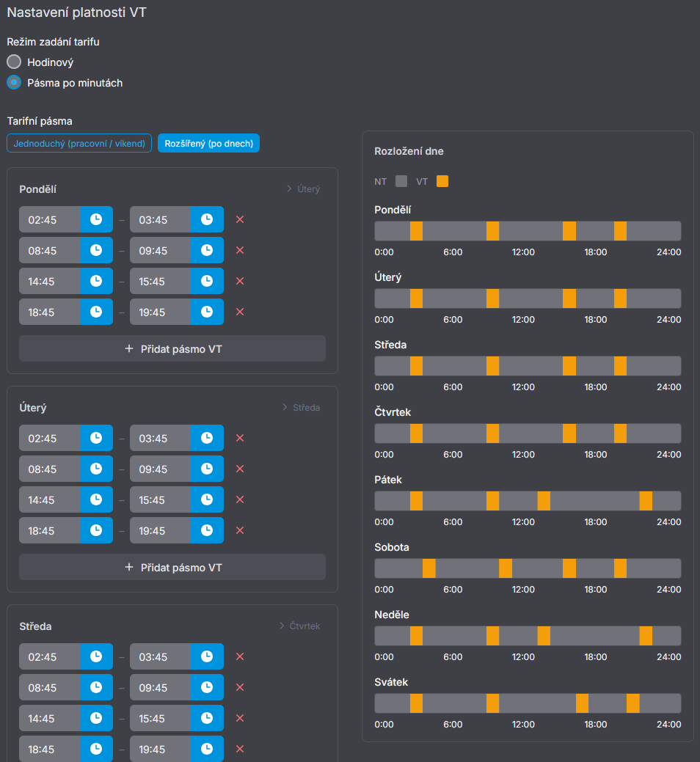This screenshot has width=700, height=762.
Task: Open clock picker for Pondělí 02:45 start
Action: (x=96, y=219)
